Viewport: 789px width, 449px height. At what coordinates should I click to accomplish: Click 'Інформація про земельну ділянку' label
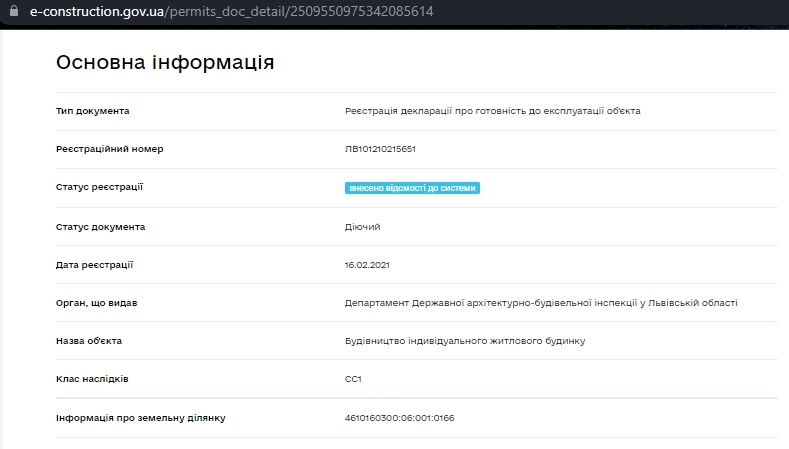[x=141, y=418]
